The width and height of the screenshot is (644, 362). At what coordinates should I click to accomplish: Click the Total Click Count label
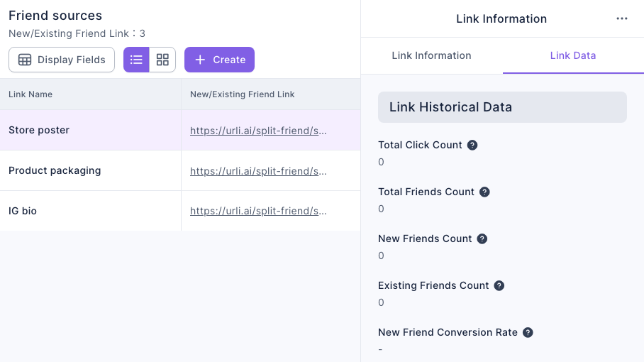pyautogui.click(x=420, y=145)
